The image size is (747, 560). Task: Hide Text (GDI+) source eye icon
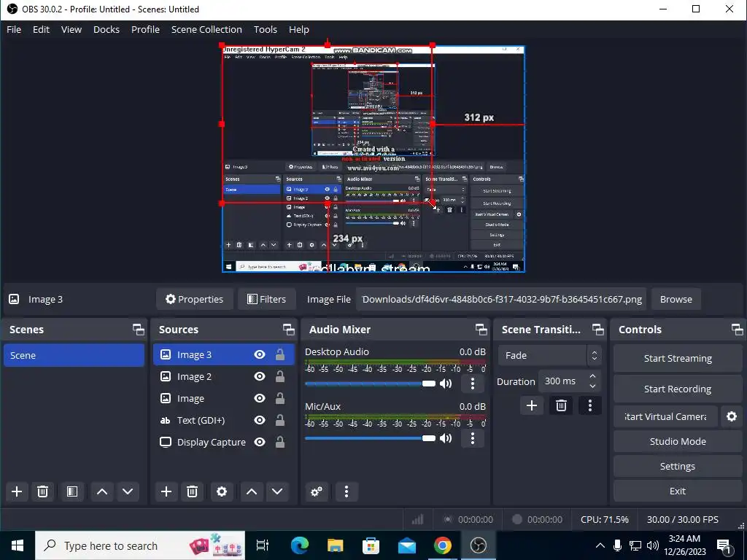coord(260,421)
